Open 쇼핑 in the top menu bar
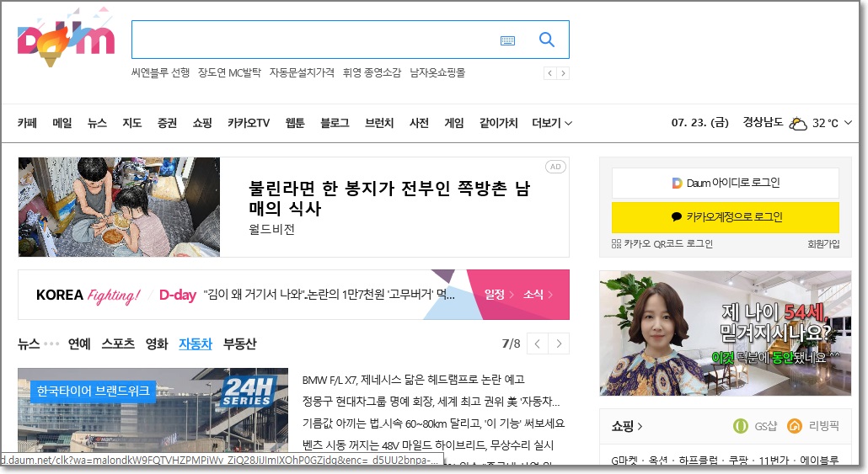Screen dimensions: 868x474 click(202, 123)
